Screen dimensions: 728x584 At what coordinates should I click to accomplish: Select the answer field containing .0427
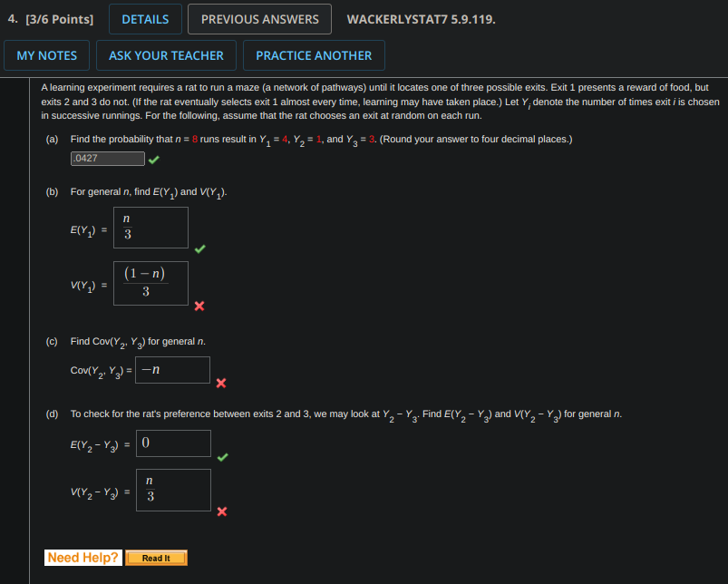tap(107, 158)
